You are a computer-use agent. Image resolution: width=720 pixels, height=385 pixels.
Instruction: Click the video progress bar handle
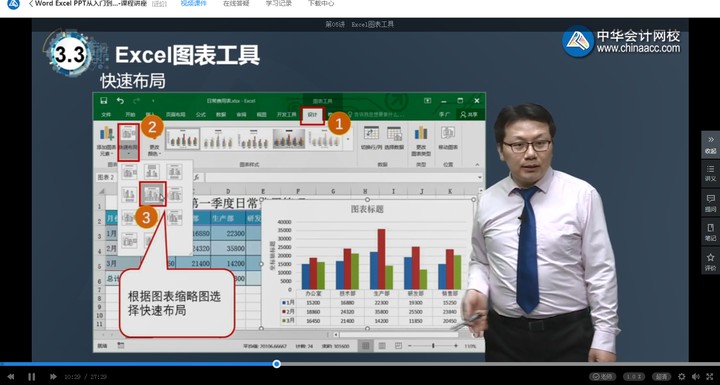point(276,364)
